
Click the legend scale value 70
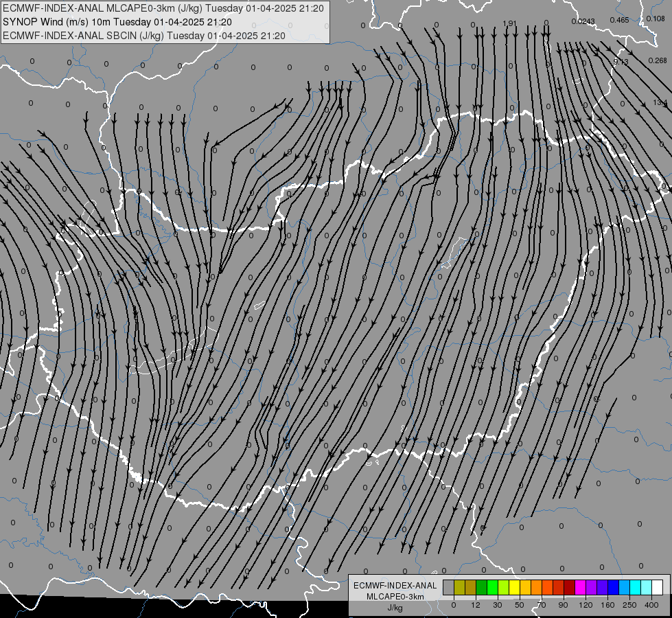(x=542, y=605)
